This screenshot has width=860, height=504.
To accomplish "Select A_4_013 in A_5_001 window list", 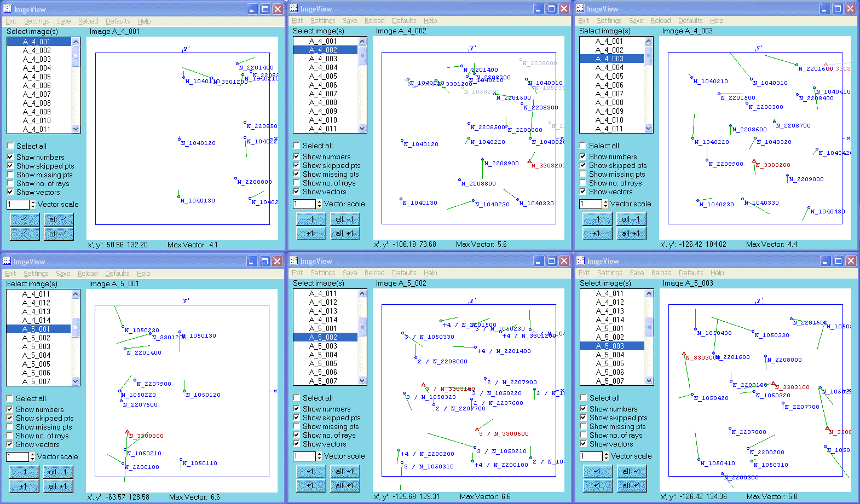I will coord(38,311).
